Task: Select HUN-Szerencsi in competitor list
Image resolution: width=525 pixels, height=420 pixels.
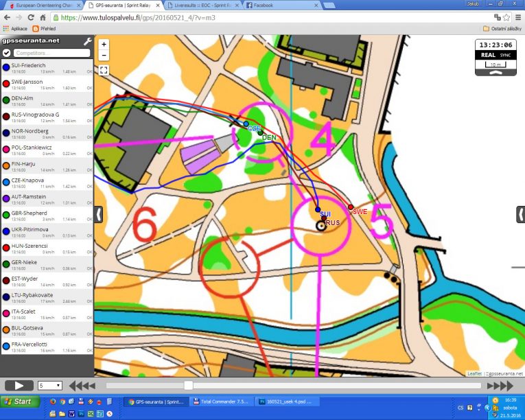Action: 47,248
